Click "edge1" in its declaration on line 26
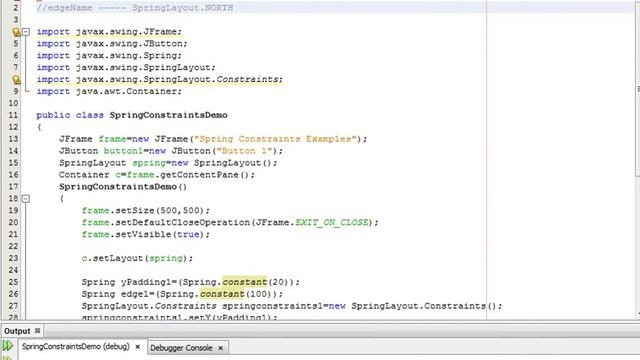 pyautogui.click(x=135, y=294)
